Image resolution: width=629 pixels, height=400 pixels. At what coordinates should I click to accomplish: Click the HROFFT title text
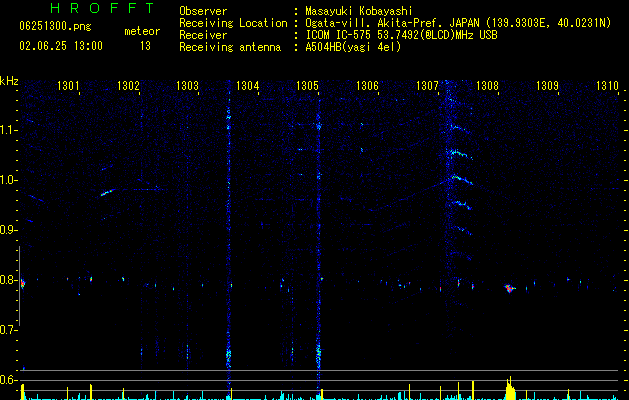point(102,8)
